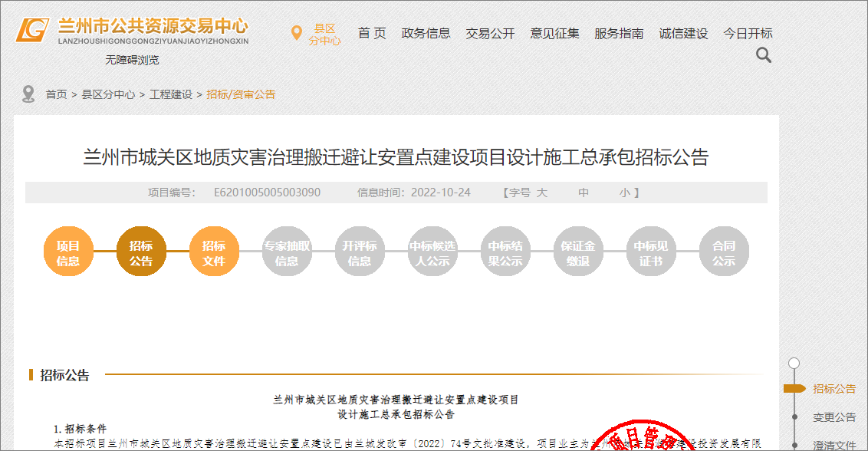Click the search magnifier icon
Viewport: 868px width, 451px height.
point(763,55)
